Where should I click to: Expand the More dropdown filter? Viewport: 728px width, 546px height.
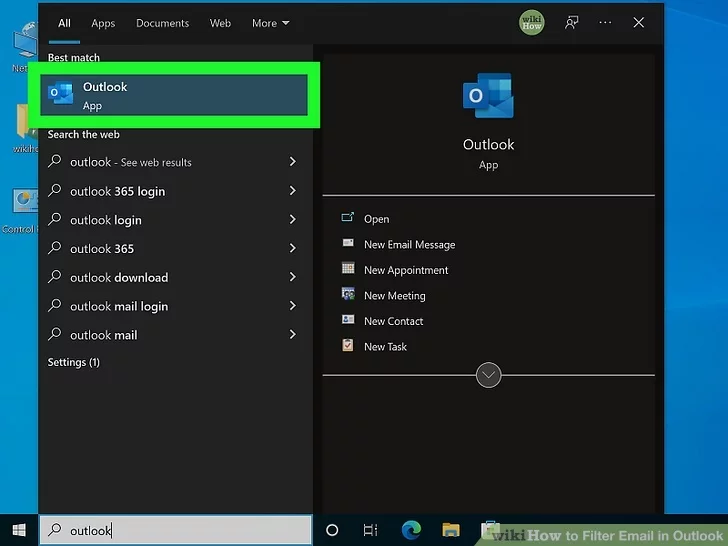271,23
